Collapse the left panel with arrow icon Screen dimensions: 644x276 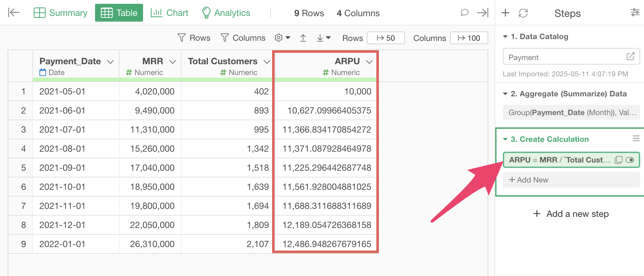(14, 13)
